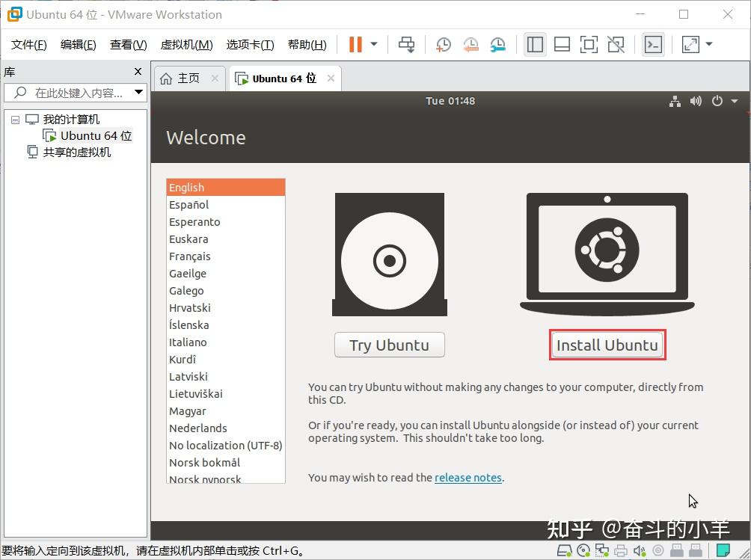Image resolution: width=751 pixels, height=560 pixels.
Task: Open the 虚拟机 menu
Action: click(x=186, y=44)
